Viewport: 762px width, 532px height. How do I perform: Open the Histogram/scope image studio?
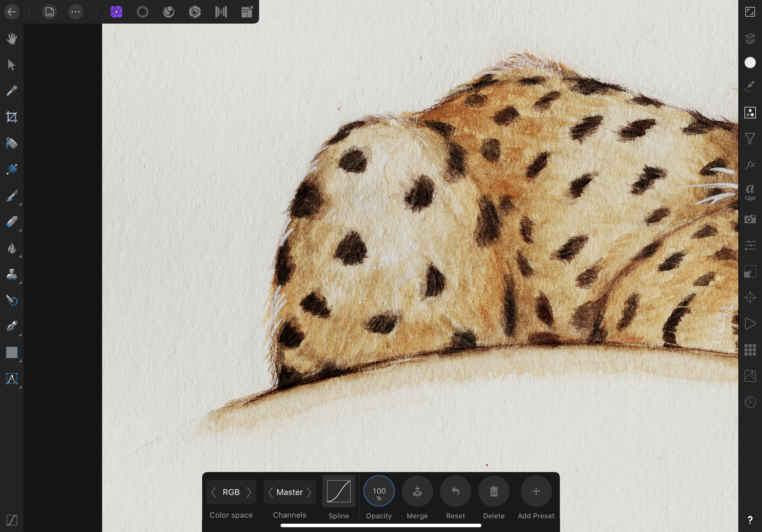(750, 376)
